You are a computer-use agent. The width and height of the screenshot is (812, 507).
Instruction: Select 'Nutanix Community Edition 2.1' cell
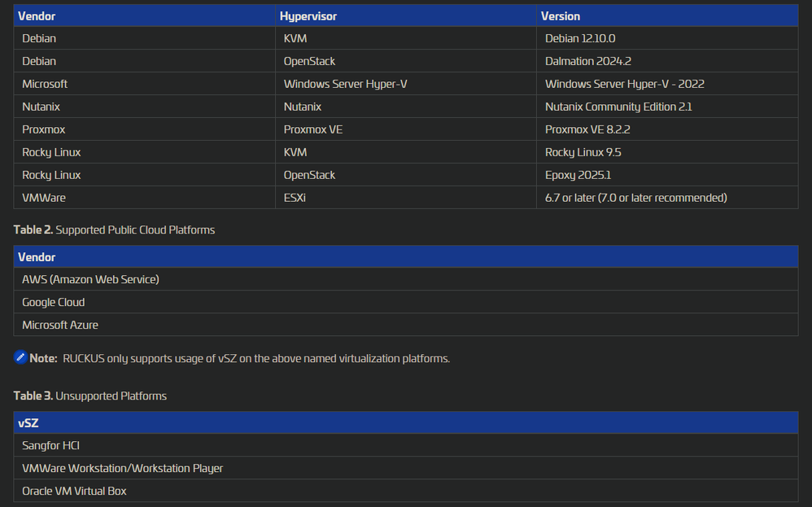point(667,107)
